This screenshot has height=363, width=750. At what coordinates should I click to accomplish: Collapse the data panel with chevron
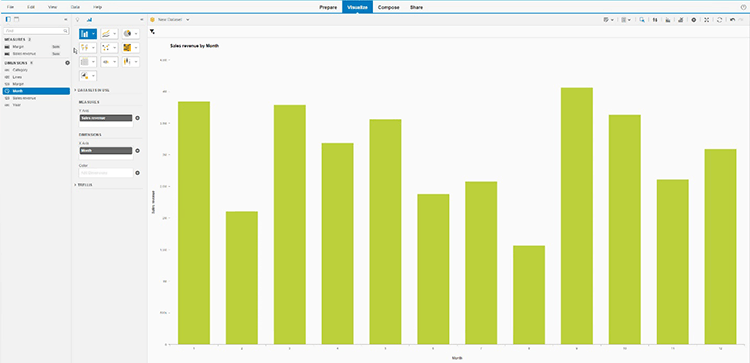coord(66,20)
